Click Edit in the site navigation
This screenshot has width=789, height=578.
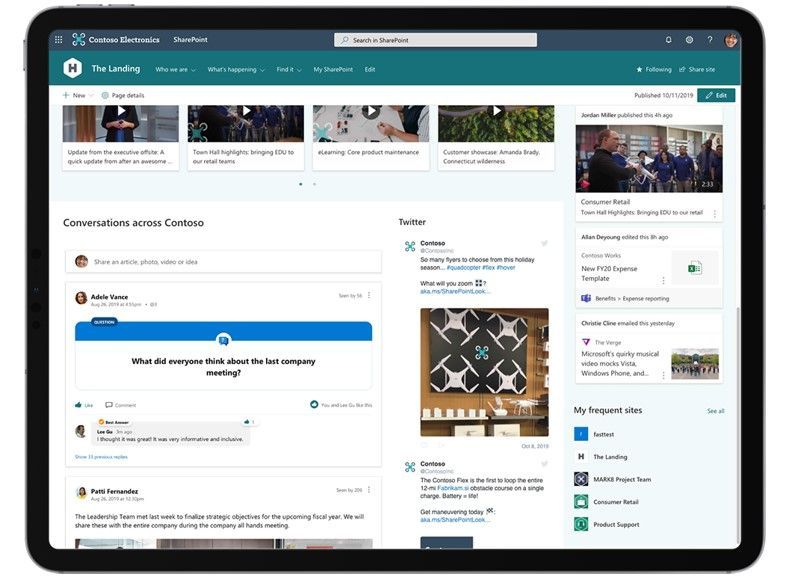(370, 69)
